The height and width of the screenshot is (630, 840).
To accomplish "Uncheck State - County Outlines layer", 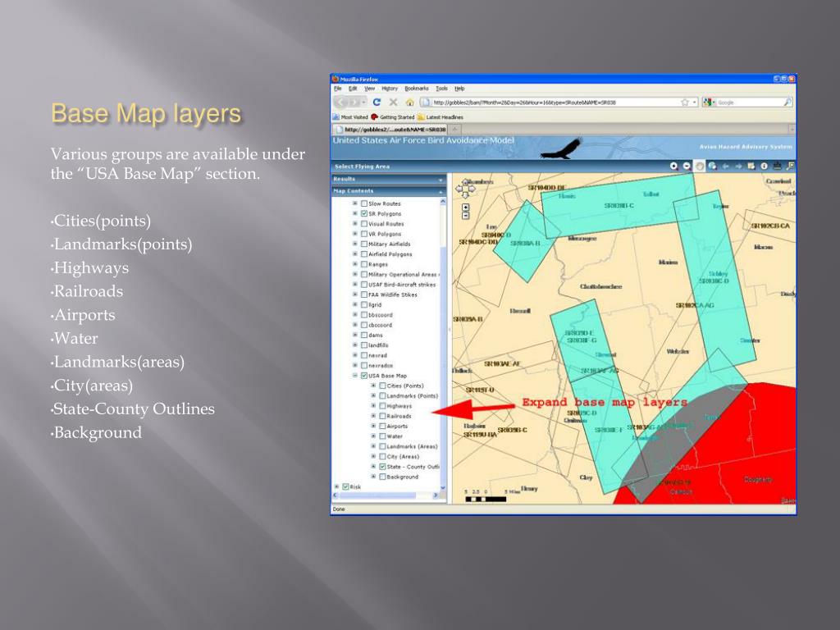I will [382, 467].
